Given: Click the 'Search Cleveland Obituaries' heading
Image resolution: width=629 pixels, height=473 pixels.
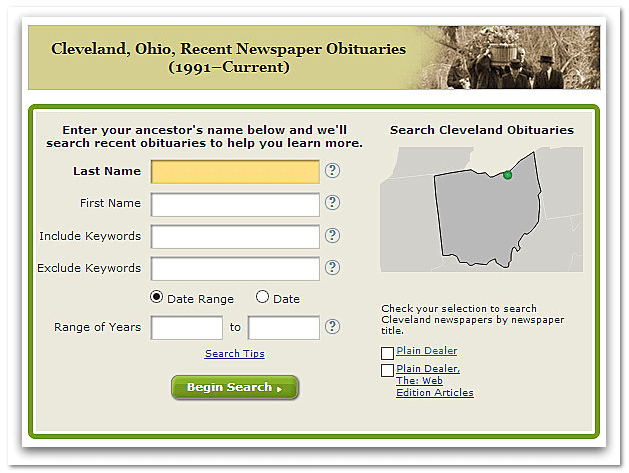Looking at the screenshot, I should (x=482, y=130).
